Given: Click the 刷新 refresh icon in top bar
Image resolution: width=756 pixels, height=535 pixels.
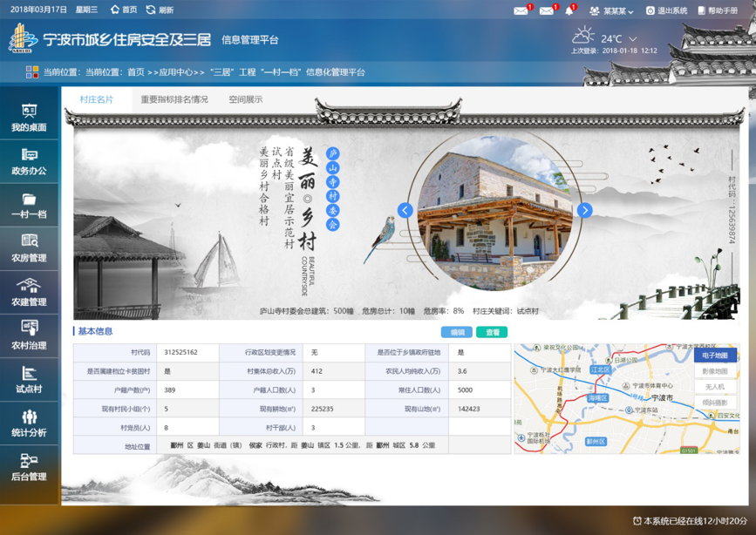Looking at the screenshot, I should (x=151, y=10).
